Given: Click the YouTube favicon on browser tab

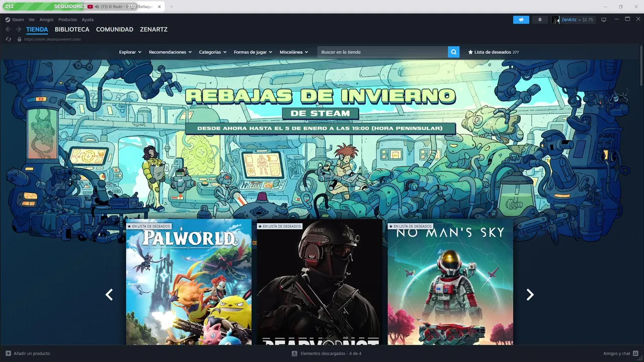Looking at the screenshot, I should click(x=90, y=7).
